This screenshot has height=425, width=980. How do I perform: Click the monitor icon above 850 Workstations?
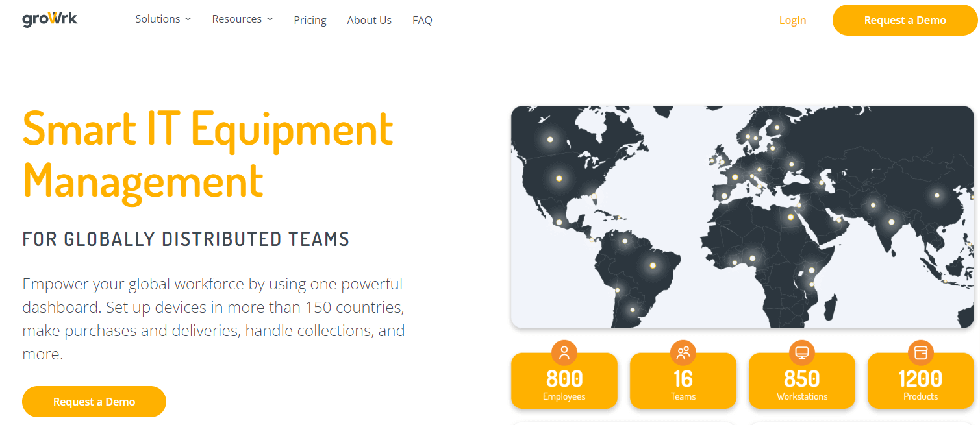click(802, 352)
